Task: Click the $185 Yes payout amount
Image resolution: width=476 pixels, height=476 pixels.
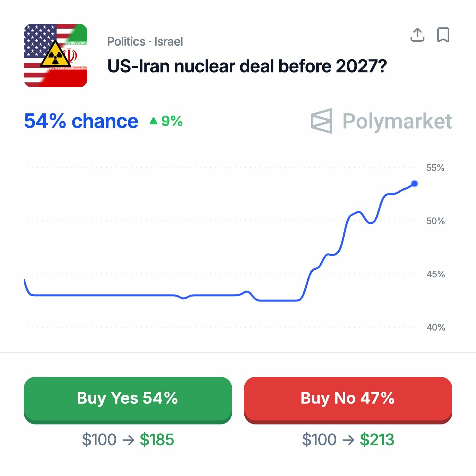Action: point(157,440)
